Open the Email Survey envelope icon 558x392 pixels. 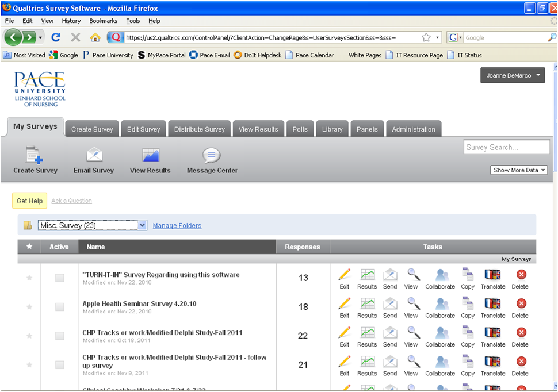[x=94, y=156]
